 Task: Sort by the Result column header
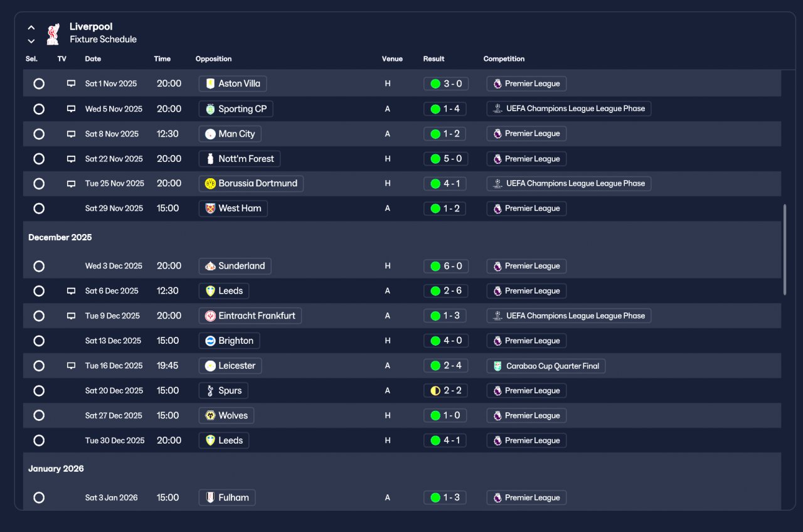[433, 59]
